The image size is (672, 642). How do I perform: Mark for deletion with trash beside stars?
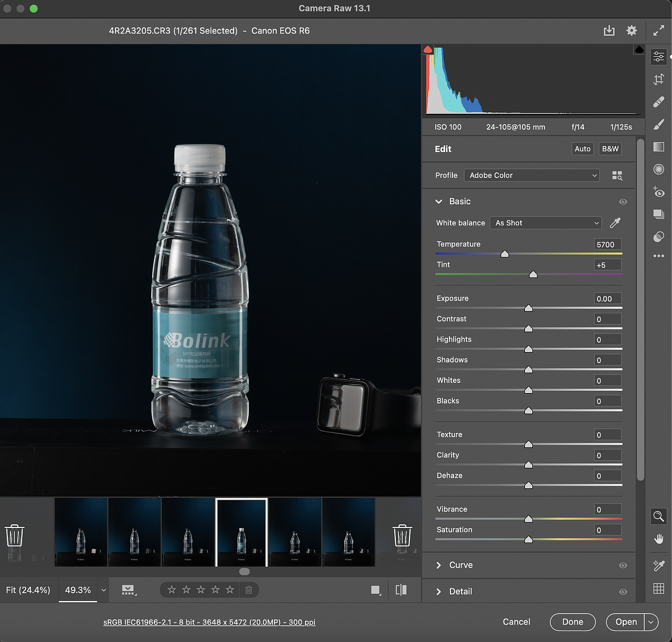(x=249, y=590)
